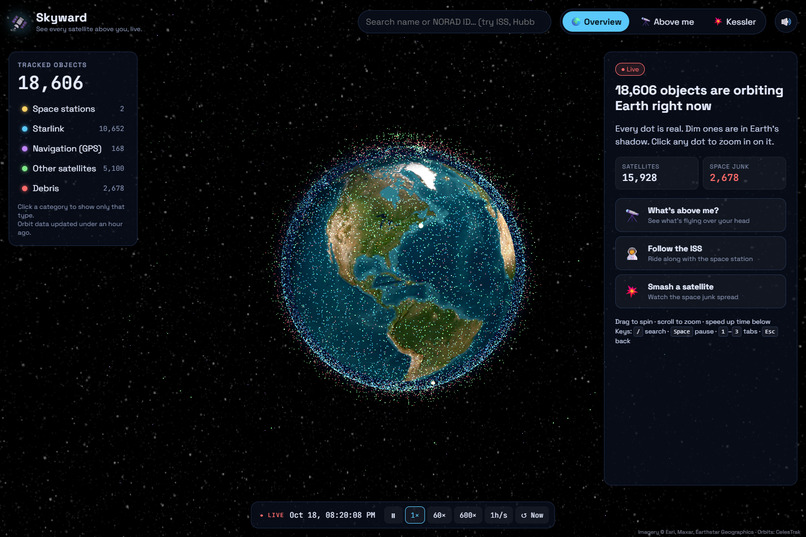806x537 pixels.
Task: Open the What's above me? card
Action: point(700,215)
